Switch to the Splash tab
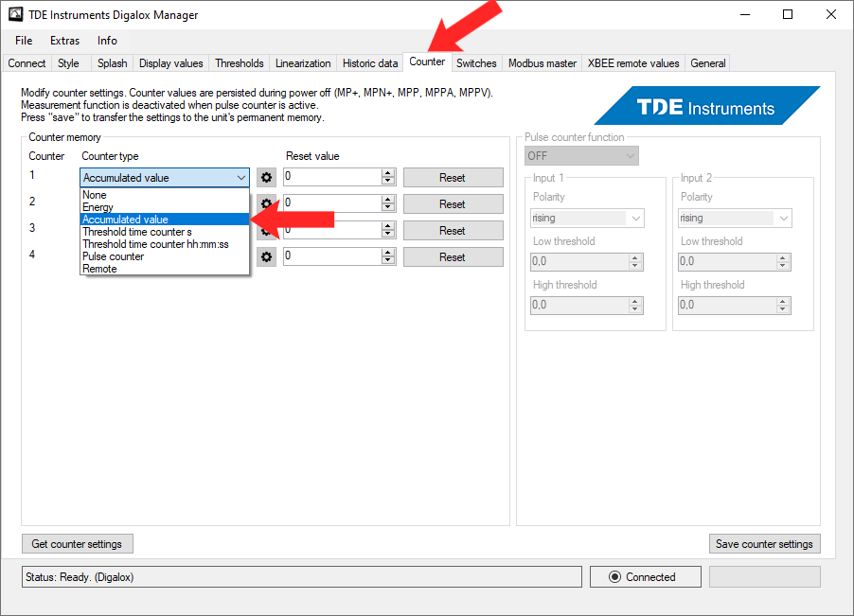The width and height of the screenshot is (854, 616). (113, 63)
